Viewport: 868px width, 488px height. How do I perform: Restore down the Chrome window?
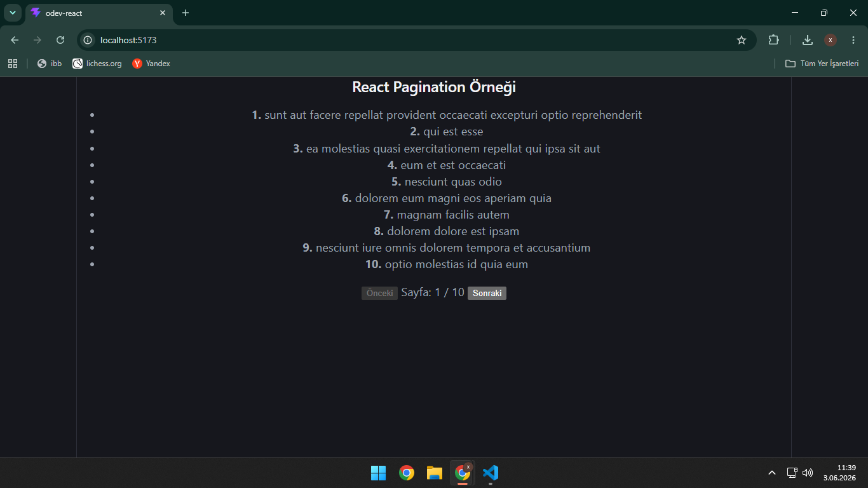coord(824,13)
